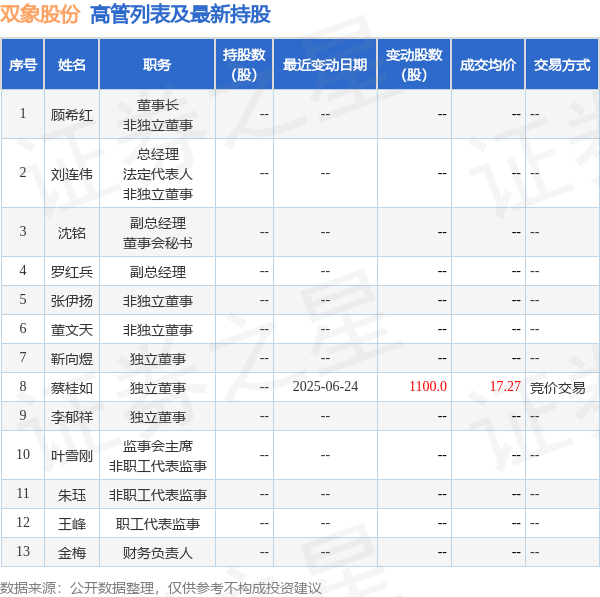This screenshot has width=600, height=597.
Task: Click the 数据来源 footer note
Action: [161, 589]
